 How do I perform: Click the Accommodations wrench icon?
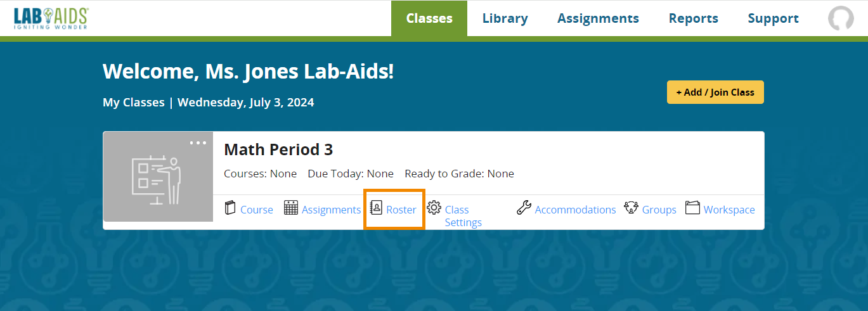coord(524,208)
